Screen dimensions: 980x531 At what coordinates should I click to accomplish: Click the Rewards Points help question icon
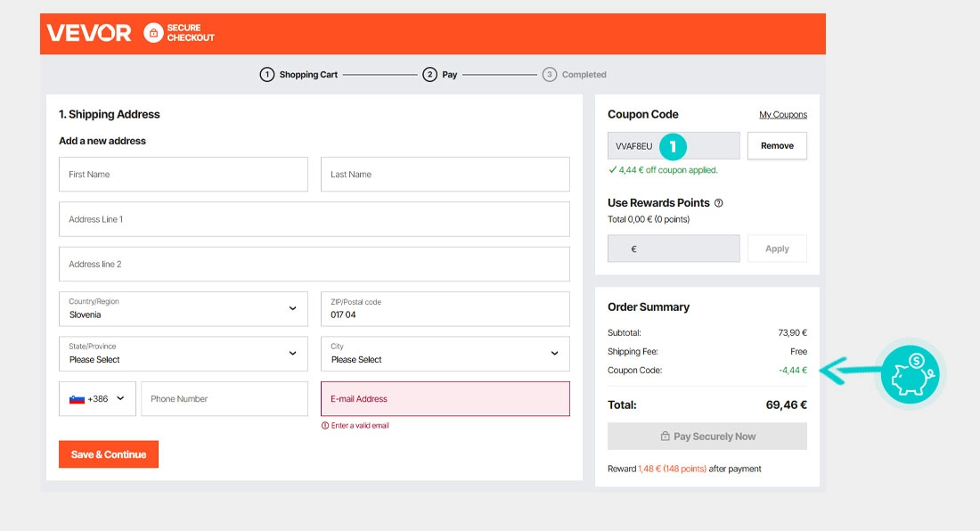719,203
